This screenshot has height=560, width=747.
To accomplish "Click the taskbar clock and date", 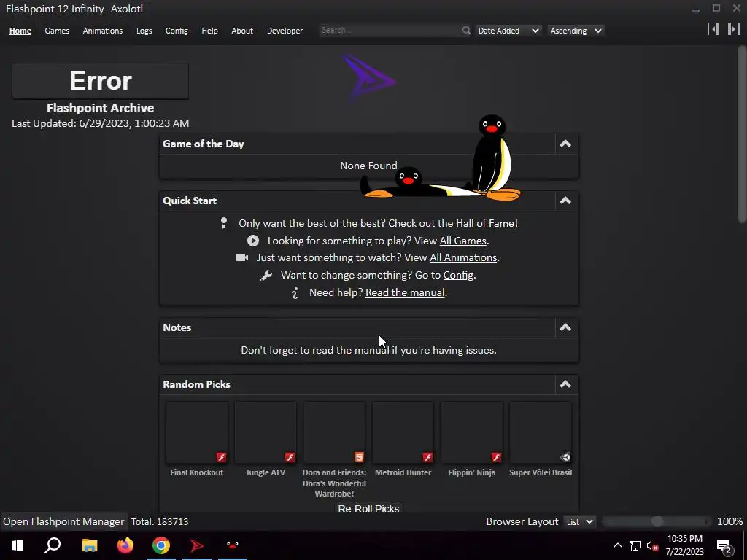I will pos(684,545).
